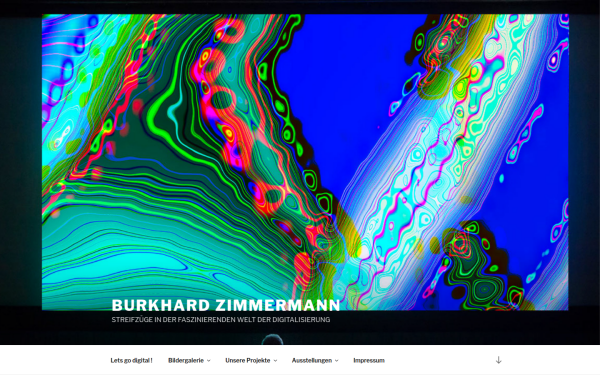Screen dimensions: 600x375
Task: Open the Burkhard Zimmermann site title link
Action: [x=226, y=305]
